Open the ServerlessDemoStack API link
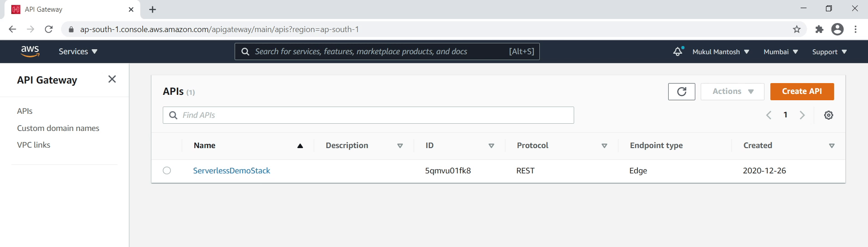The image size is (868, 247). coord(231,171)
